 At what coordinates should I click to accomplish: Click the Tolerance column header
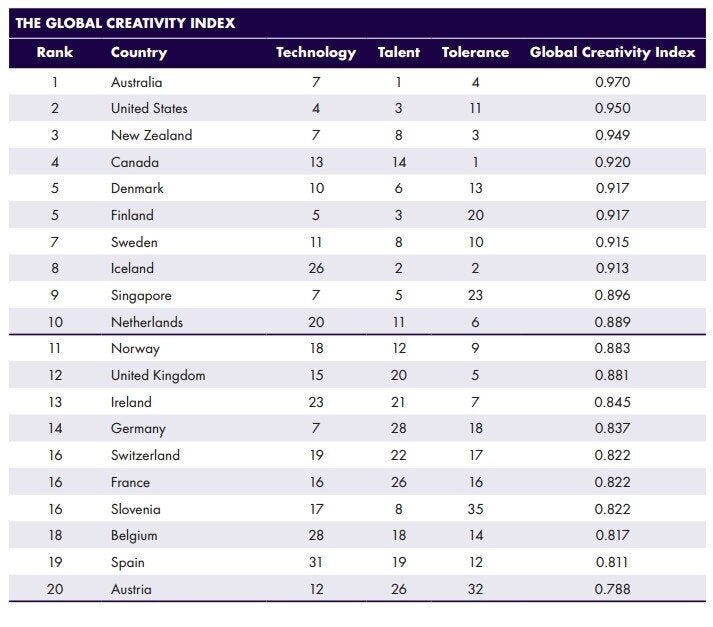(x=475, y=52)
